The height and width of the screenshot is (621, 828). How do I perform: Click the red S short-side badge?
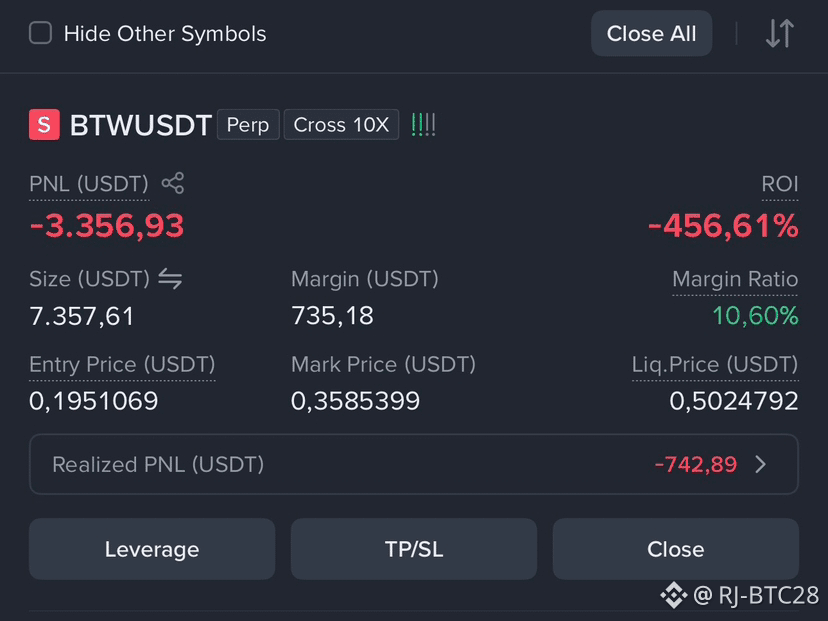click(44, 125)
